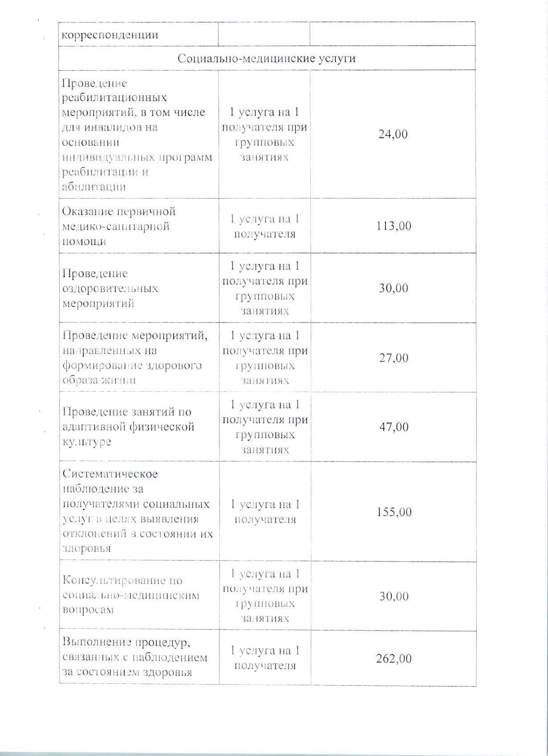Click the price '47,00'

pyautogui.click(x=394, y=427)
